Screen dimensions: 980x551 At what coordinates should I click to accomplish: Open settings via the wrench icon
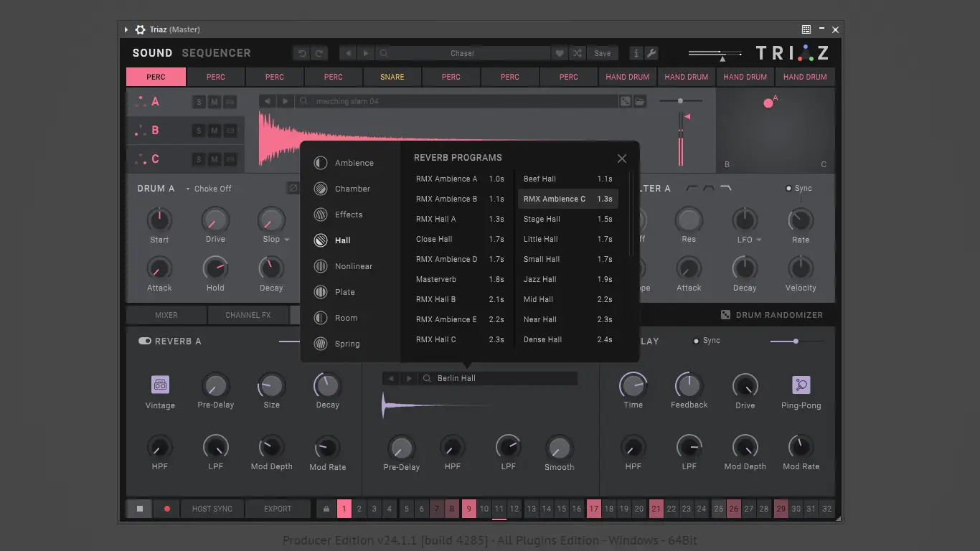652,53
